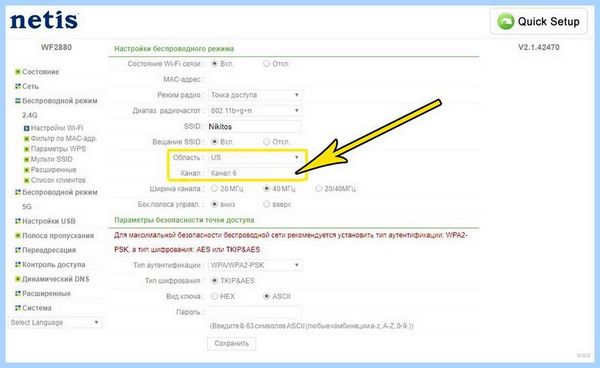Select SSID broadcast Откл. radio
The width and height of the screenshot is (600, 368).
click(x=266, y=142)
